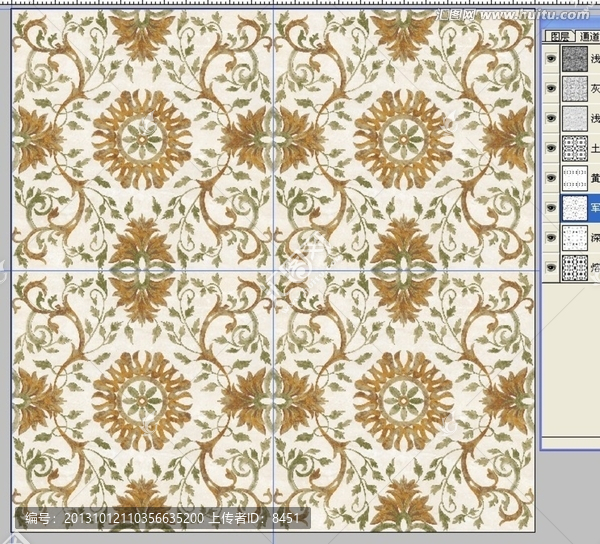The width and height of the screenshot is (600, 544).
Task: Select the 深 channel thumbnail
Action: 575,238
